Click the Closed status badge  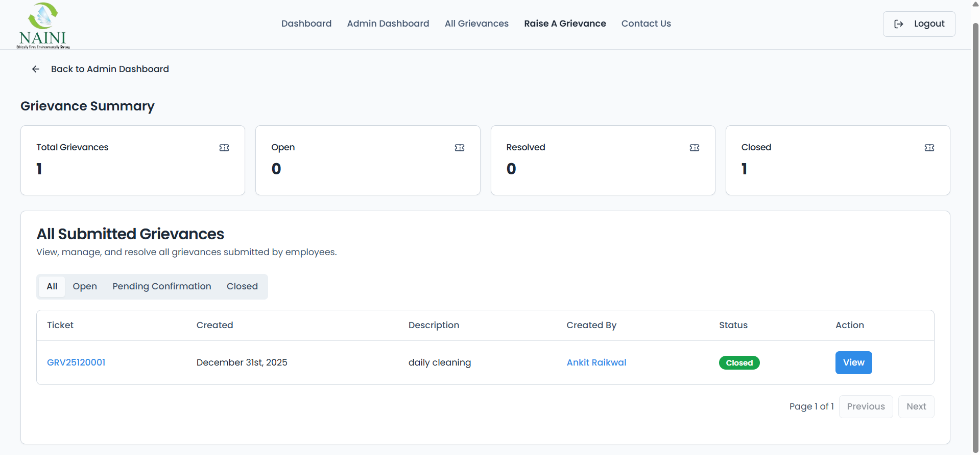click(x=739, y=363)
